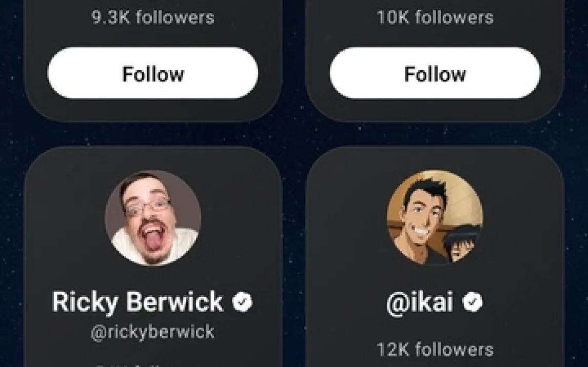
Task: Click the verified badge next to @ikai
Action: point(473,302)
